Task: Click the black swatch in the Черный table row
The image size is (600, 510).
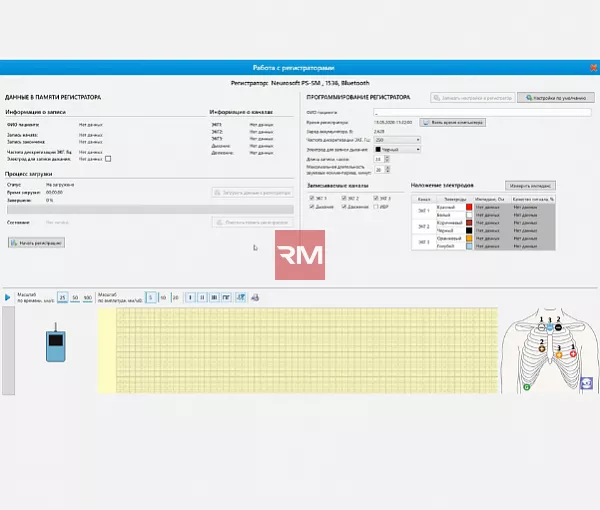Action: 469,230
